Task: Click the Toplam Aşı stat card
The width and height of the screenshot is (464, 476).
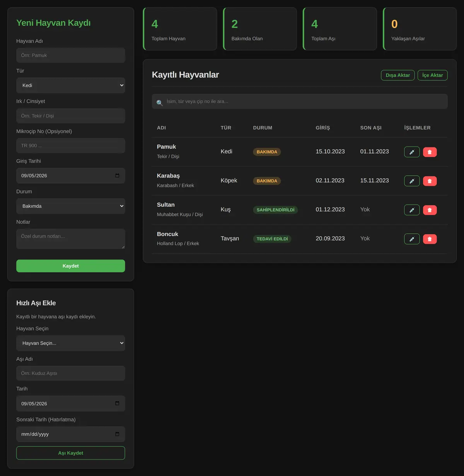Action: [x=340, y=29]
